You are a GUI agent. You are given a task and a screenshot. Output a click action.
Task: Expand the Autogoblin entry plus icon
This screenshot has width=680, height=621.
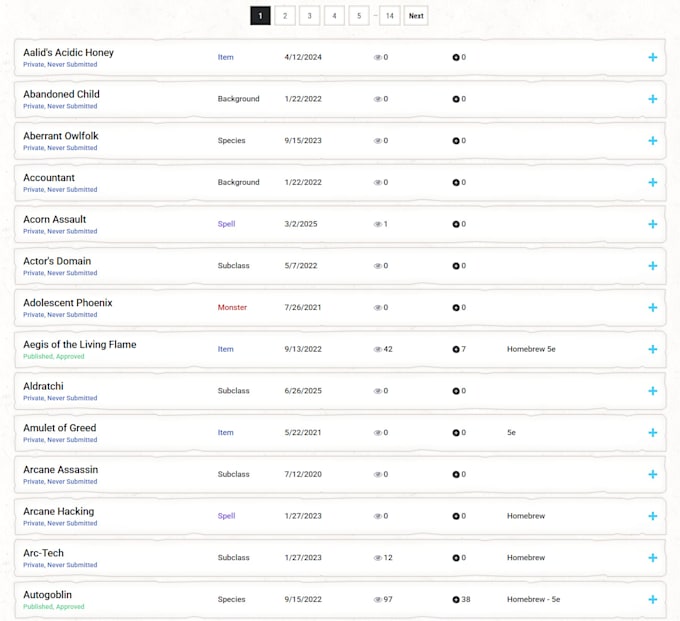point(652,599)
